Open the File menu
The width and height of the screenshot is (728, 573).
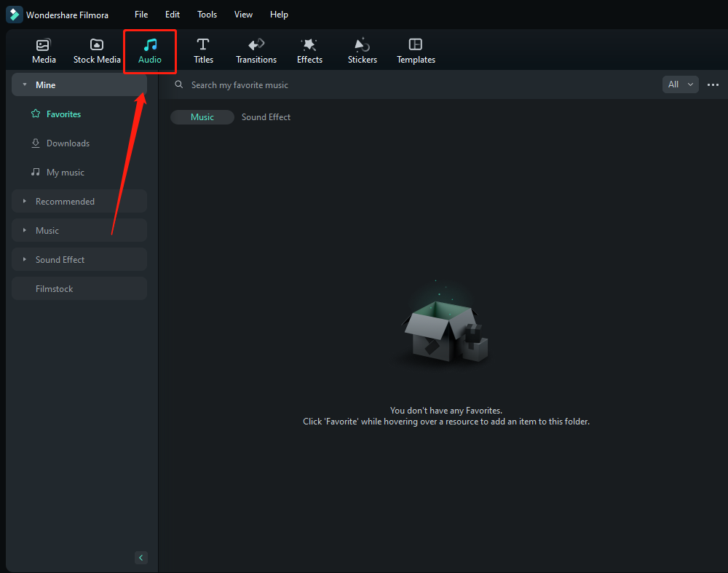click(x=141, y=15)
